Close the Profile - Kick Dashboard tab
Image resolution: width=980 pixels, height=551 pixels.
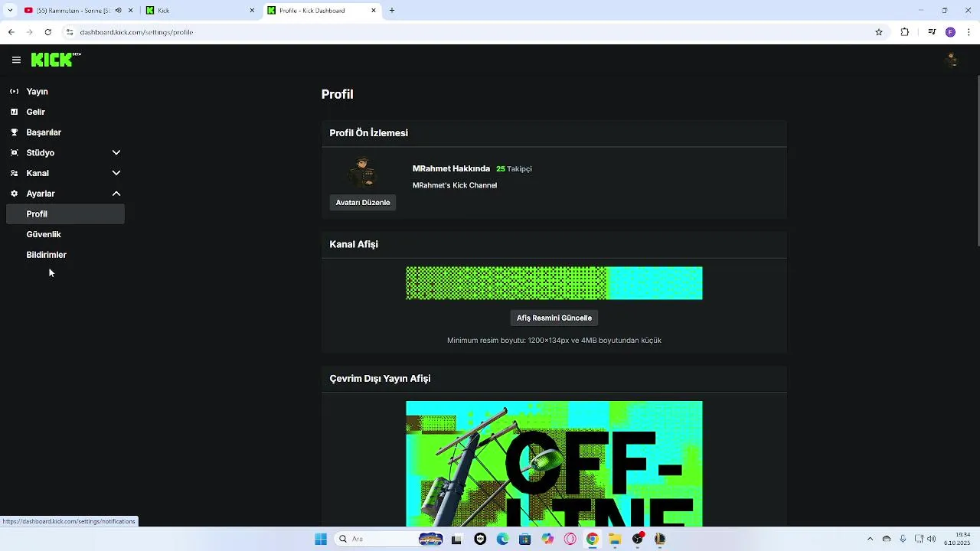[x=374, y=11]
